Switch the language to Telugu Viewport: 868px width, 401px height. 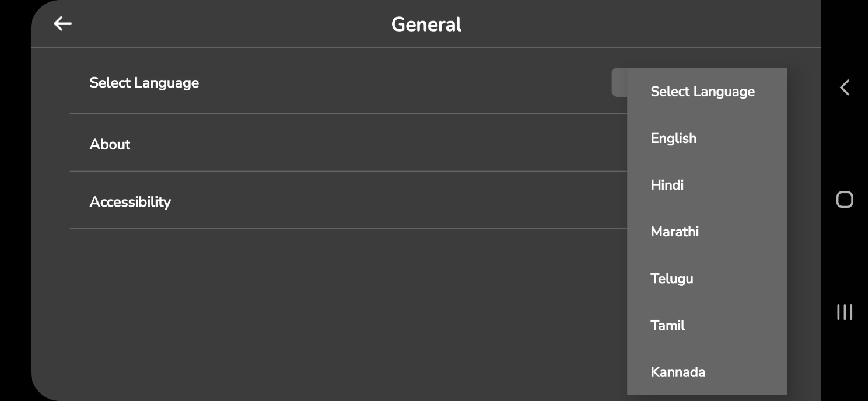pos(672,278)
